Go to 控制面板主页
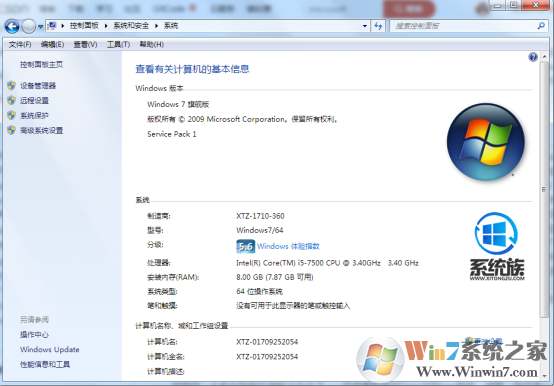The width and height of the screenshot is (554, 386). pyautogui.click(x=42, y=65)
